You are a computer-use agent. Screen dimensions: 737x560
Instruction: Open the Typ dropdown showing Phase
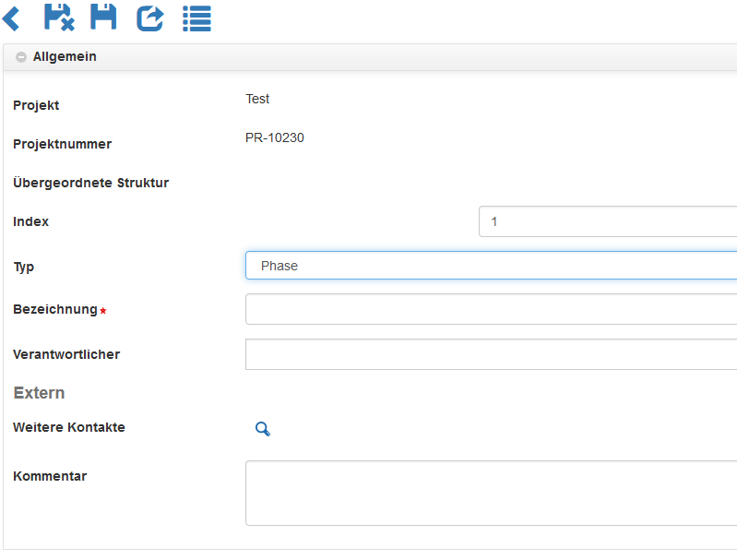pos(491,266)
